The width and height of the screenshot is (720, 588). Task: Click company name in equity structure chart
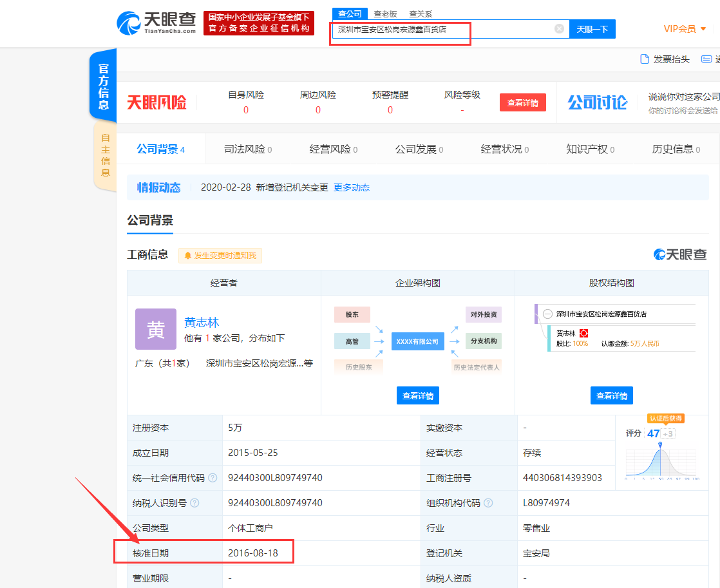(601, 314)
